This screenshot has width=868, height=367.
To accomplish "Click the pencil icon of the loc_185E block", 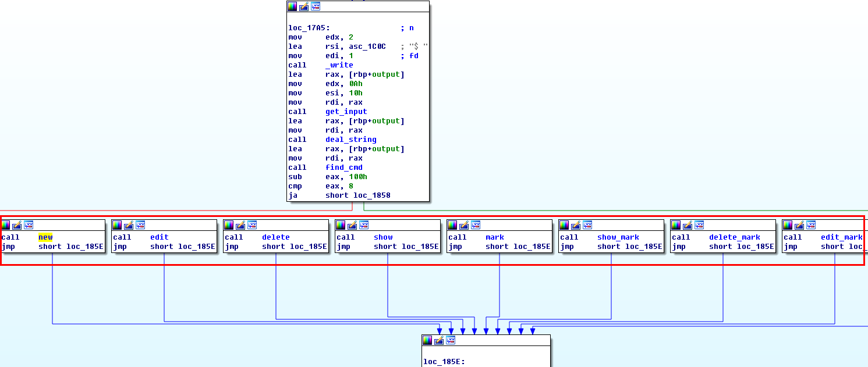I will 439,340.
